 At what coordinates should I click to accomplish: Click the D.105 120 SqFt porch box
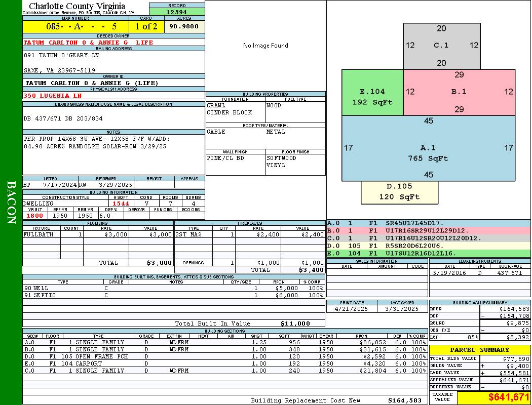click(x=399, y=192)
